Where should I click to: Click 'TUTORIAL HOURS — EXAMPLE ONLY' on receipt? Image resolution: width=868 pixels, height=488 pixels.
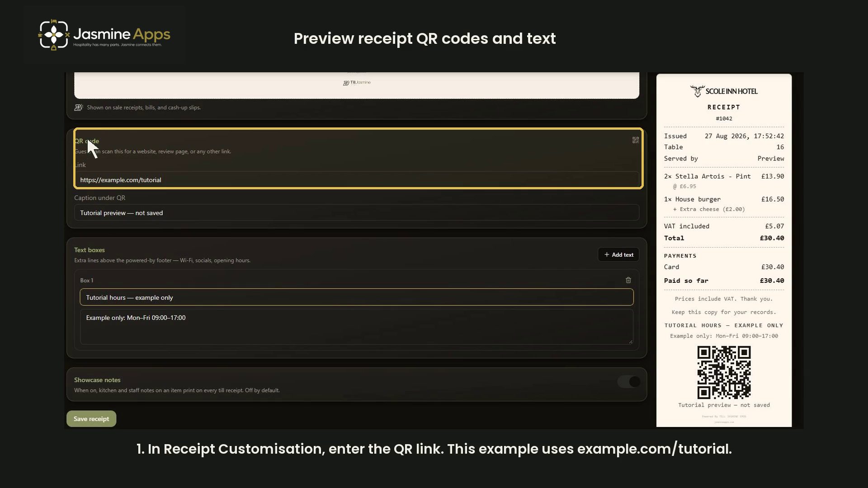point(724,325)
